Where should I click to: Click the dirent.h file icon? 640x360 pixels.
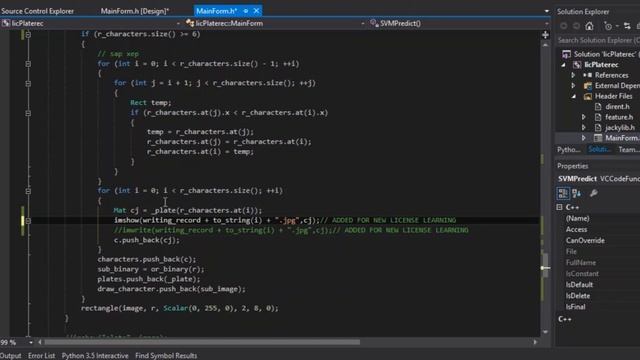(x=598, y=107)
